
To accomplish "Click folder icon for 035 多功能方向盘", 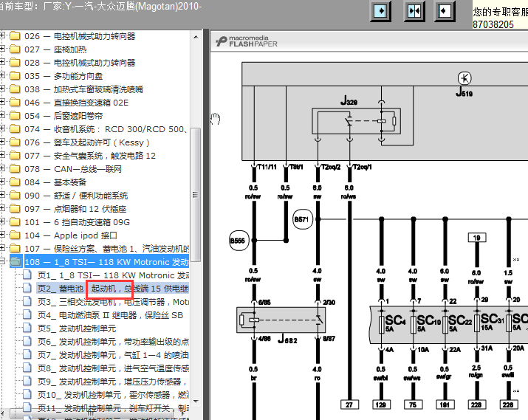I will click(15, 76).
